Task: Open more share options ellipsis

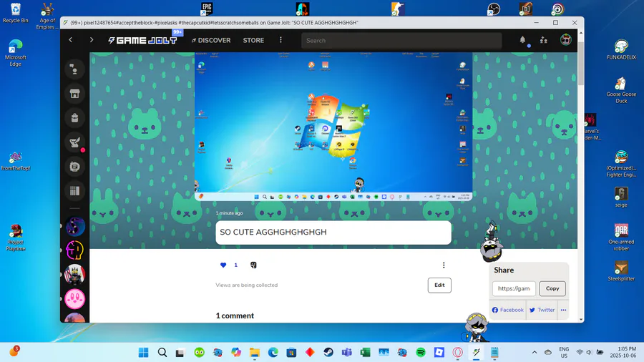Action: (564, 310)
